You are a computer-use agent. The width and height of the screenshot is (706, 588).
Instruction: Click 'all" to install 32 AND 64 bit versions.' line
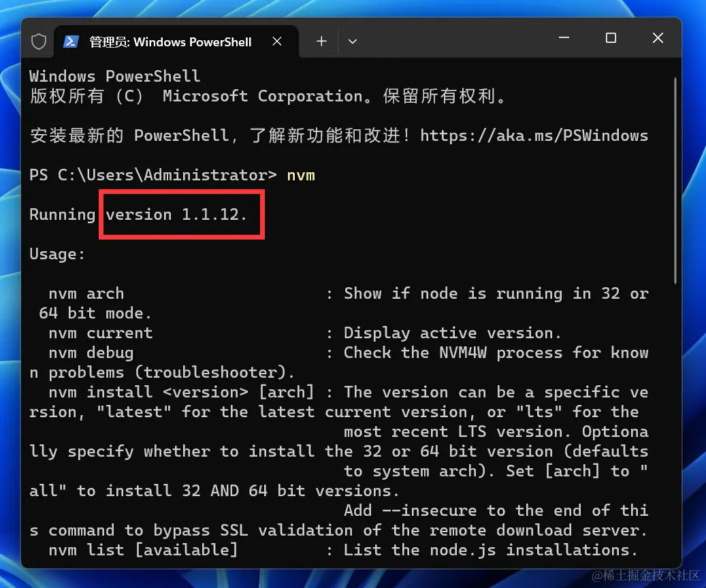tap(214, 491)
